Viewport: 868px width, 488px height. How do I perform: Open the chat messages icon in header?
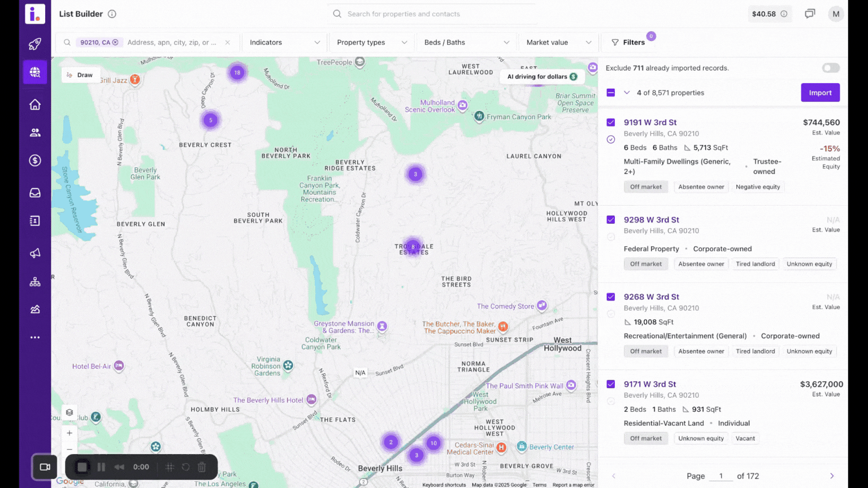tap(810, 14)
